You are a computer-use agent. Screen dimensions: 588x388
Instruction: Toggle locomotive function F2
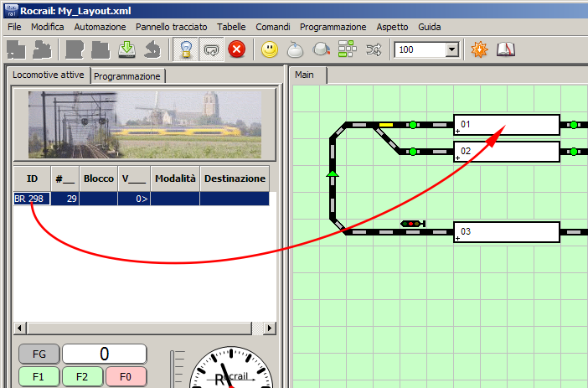click(82, 376)
